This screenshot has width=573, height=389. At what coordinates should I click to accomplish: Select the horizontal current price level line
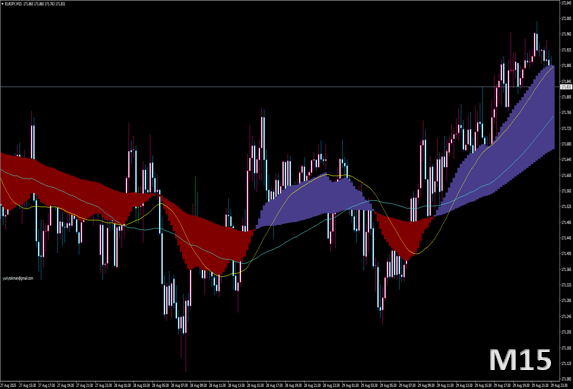[x=280, y=87]
